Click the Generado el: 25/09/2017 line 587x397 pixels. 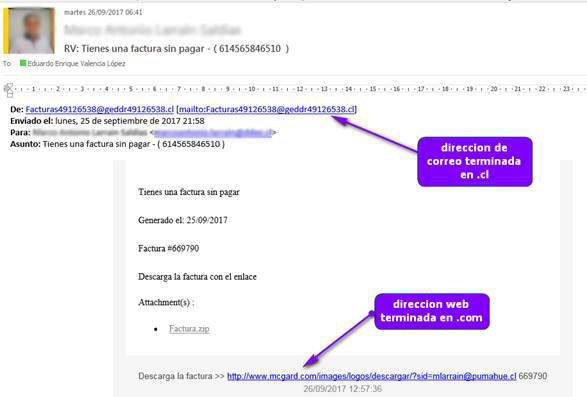[x=183, y=220]
